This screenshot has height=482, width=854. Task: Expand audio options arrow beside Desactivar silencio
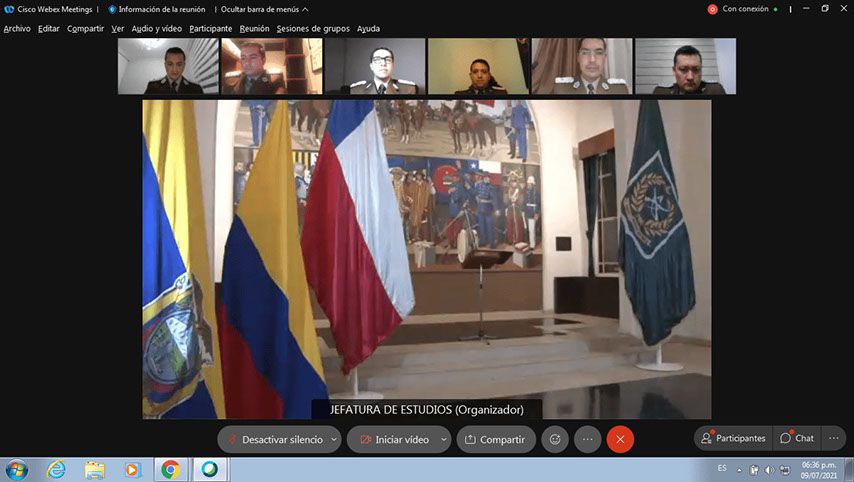(x=334, y=439)
